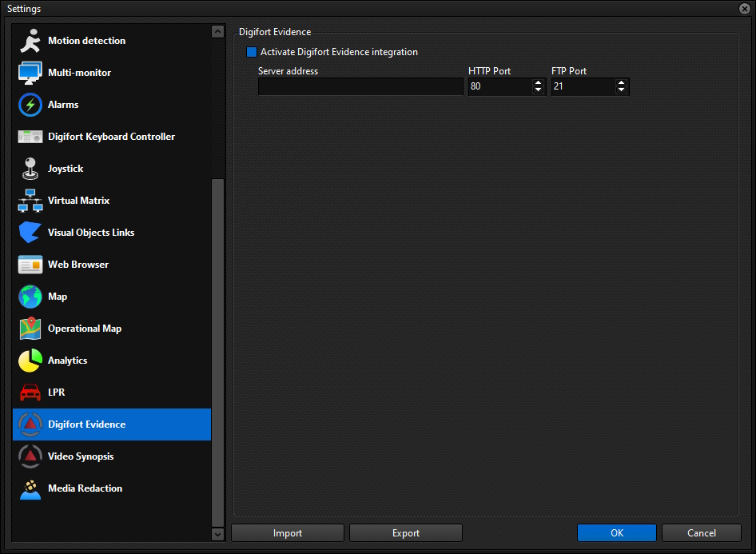
Task: Click the Import button
Action: pos(288,533)
